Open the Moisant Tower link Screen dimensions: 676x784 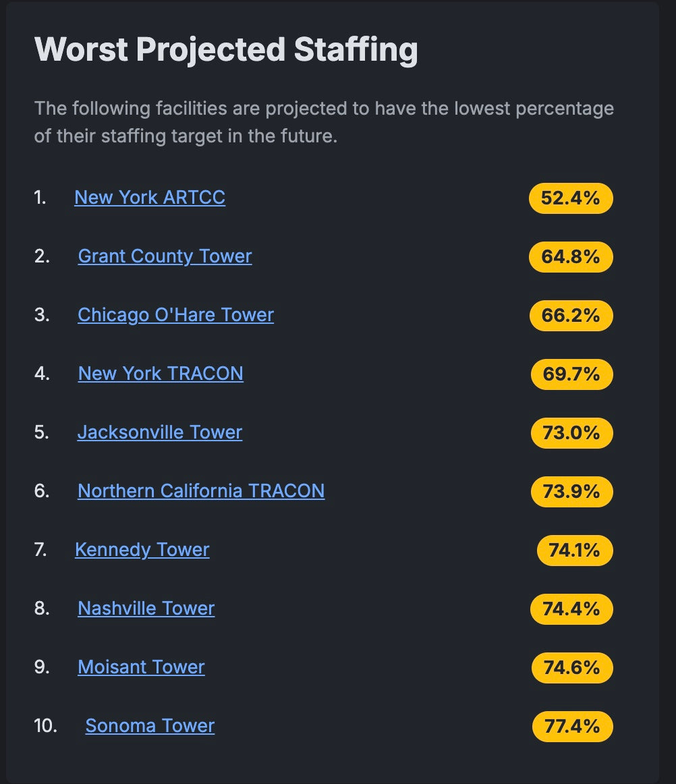[x=141, y=667]
